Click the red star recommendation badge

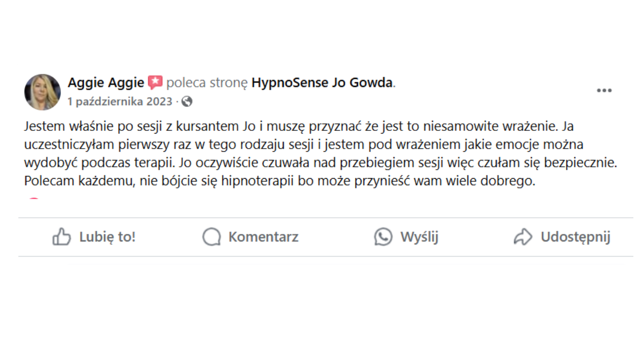pyautogui.click(x=155, y=83)
